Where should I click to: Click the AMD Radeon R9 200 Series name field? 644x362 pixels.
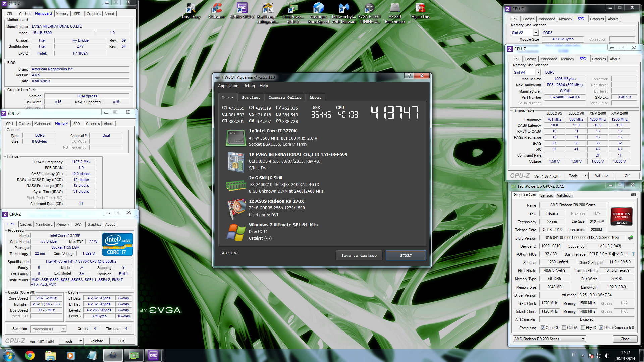coord(573,205)
